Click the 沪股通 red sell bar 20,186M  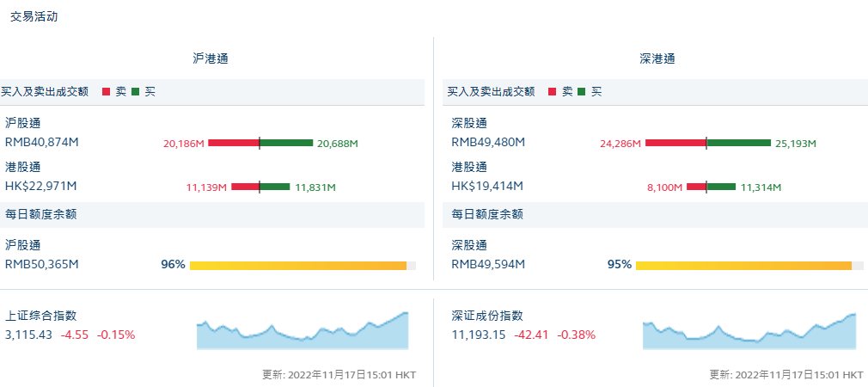tap(233, 143)
